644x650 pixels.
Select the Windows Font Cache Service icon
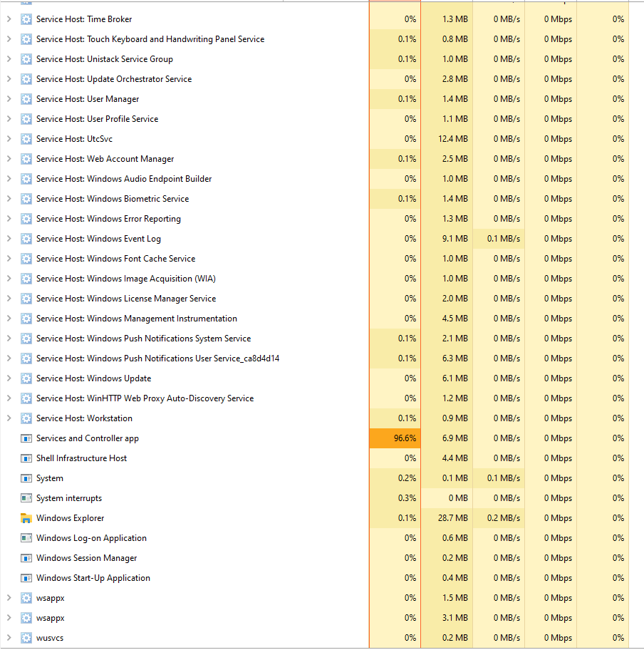(x=26, y=259)
